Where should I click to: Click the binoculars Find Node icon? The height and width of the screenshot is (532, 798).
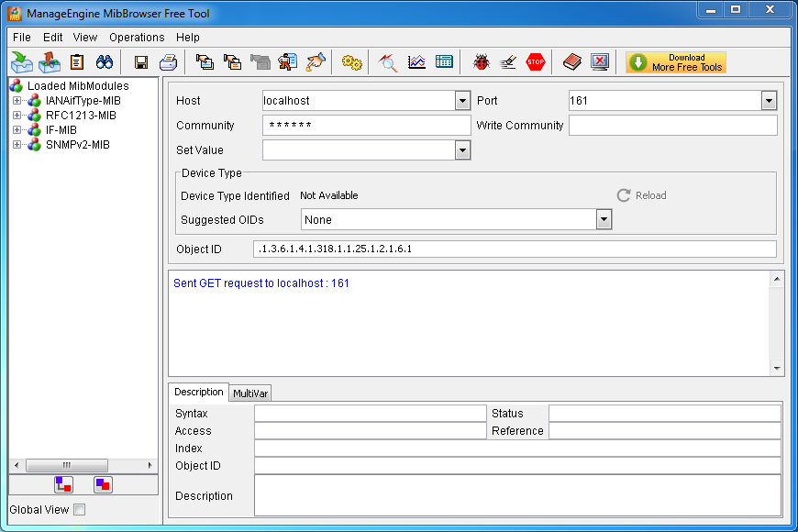point(105,62)
